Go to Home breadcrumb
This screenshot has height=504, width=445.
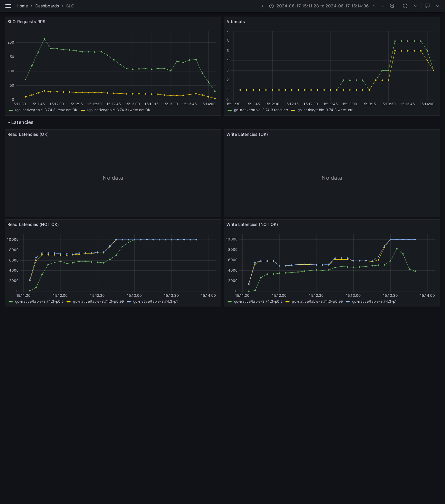(22, 6)
